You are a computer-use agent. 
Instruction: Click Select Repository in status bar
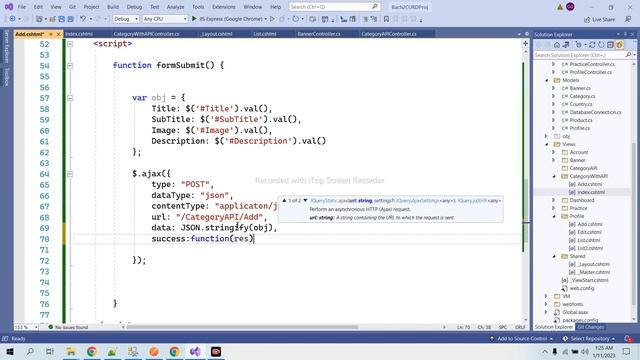tap(588, 338)
